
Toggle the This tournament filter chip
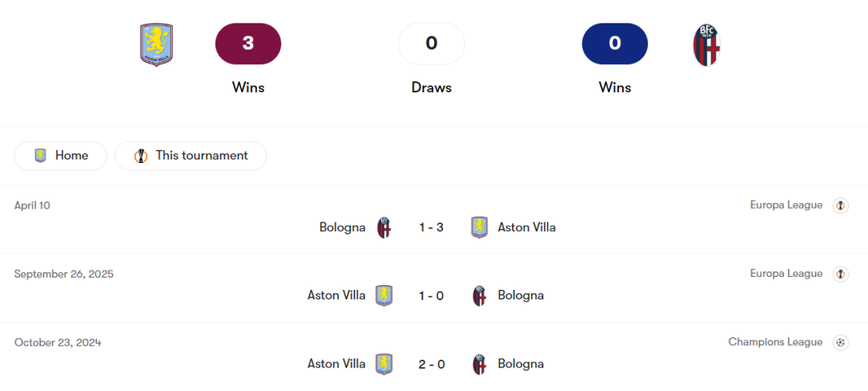tap(190, 156)
